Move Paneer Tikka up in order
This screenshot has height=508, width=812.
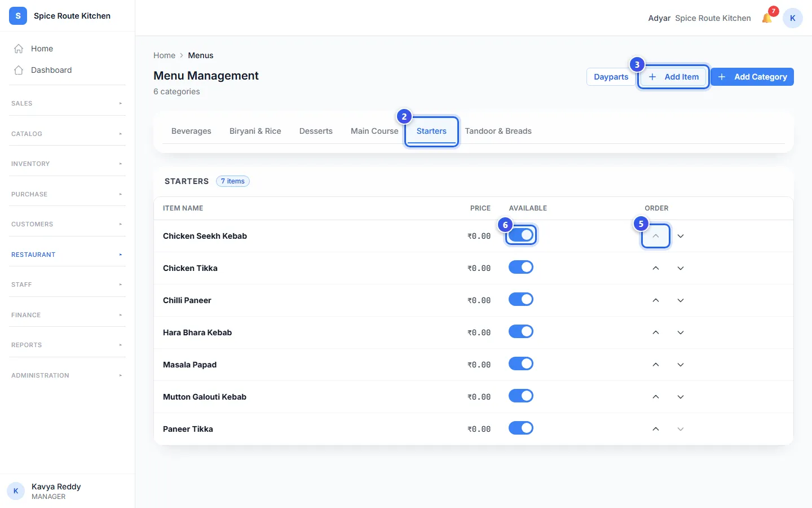point(656,429)
